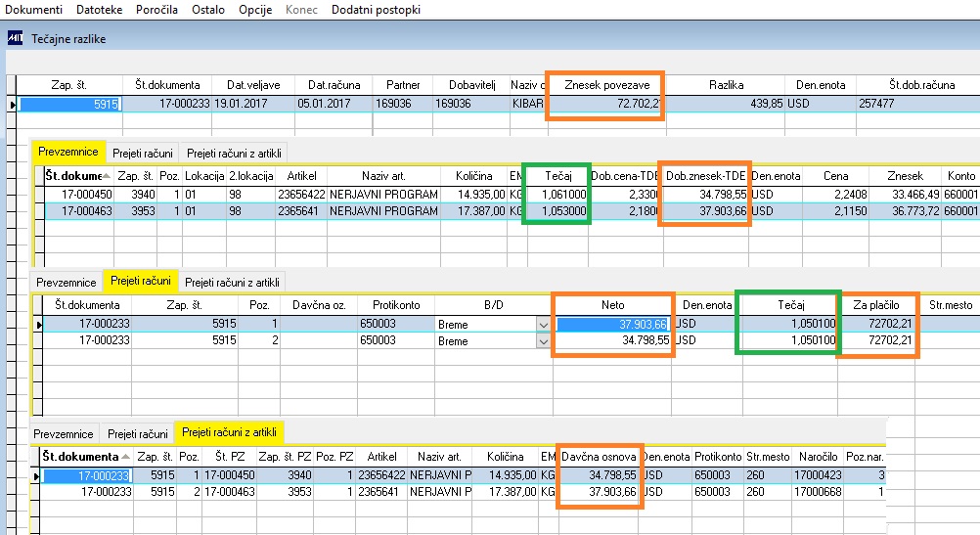This screenshot has height=535, width=980.
Task: Click the row pointer arrow of record 5915
Action: click(12, 104)
